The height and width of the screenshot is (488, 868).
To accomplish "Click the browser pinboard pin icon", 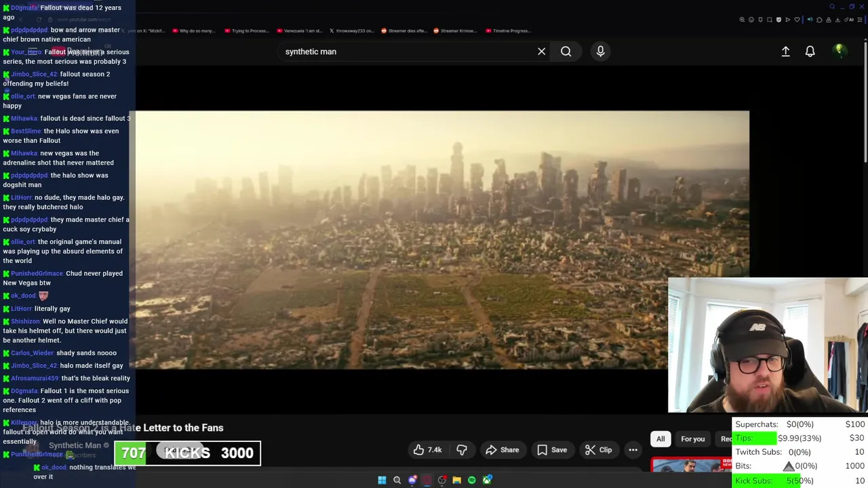I will click(760, 20).
